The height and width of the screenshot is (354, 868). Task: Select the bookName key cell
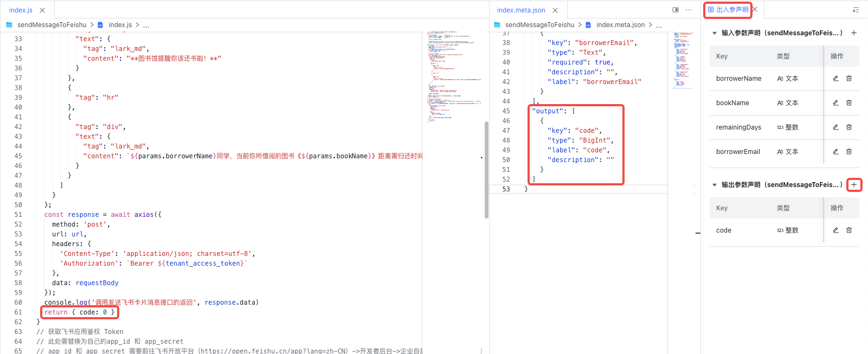732,103
